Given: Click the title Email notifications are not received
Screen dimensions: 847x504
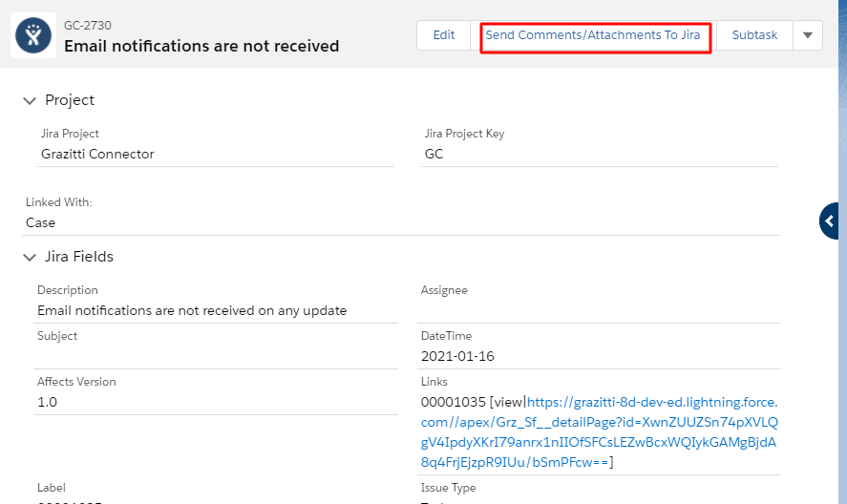Looking at the screenshot, I should 201,46.
